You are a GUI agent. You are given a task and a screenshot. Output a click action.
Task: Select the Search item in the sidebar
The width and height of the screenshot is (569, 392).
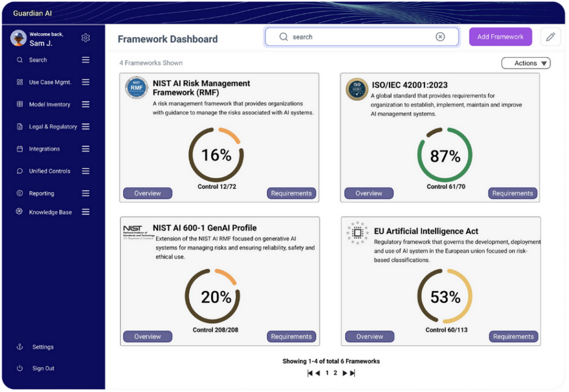click(x=38, y=59)
